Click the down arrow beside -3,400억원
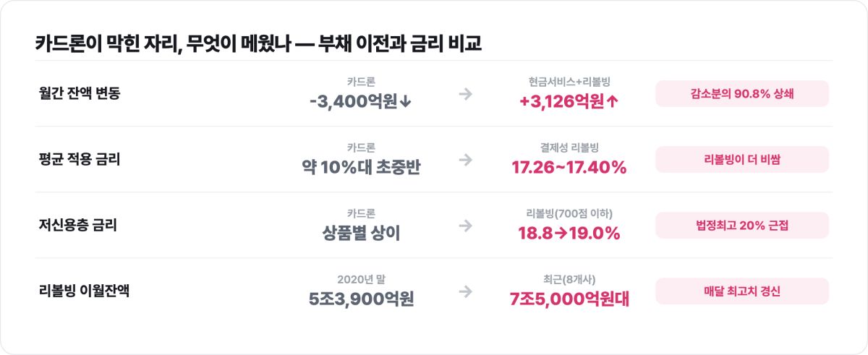This screenshot has width=868, height=355. [x=405, y=103]
